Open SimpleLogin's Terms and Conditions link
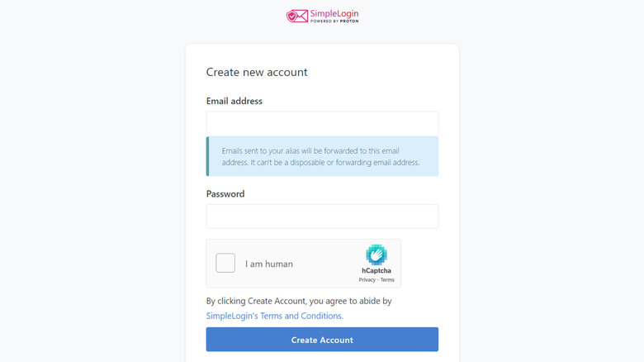Image resolution: width=644 pixels, height=362 pixels. (x=274, y=316)
